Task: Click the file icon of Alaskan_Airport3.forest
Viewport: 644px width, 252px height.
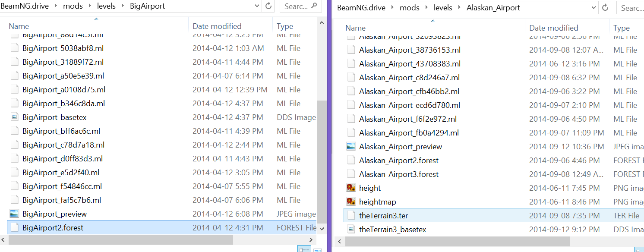Action: tap(351, 174)
